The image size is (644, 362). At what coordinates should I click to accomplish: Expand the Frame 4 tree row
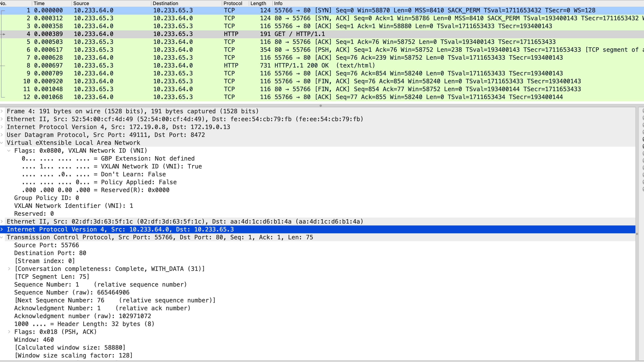[2, 111]
